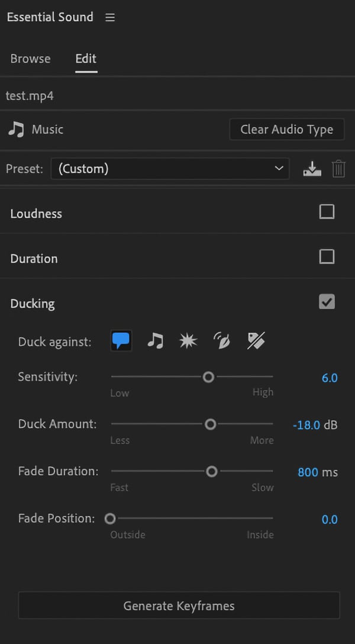The width and height of the screenshot is (355, 644).
Task: Click the Generate Keyframes button
Action: [178, 606]
